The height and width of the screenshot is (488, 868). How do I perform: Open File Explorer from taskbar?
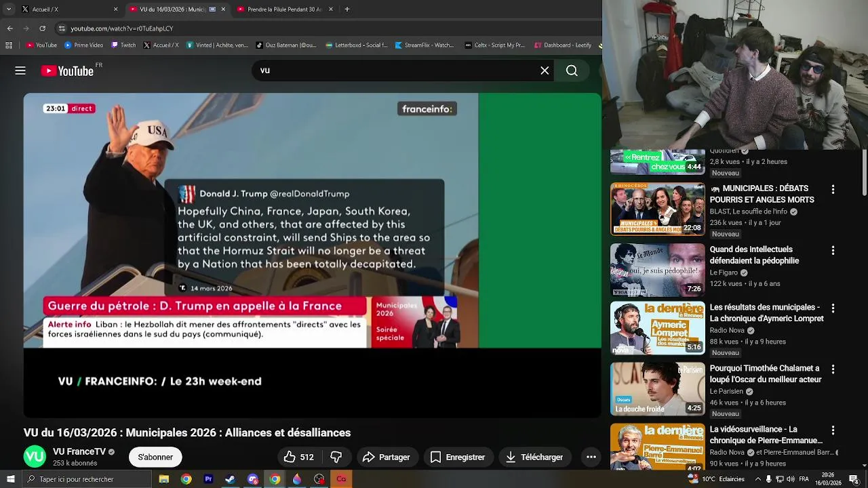coord(163,479)
